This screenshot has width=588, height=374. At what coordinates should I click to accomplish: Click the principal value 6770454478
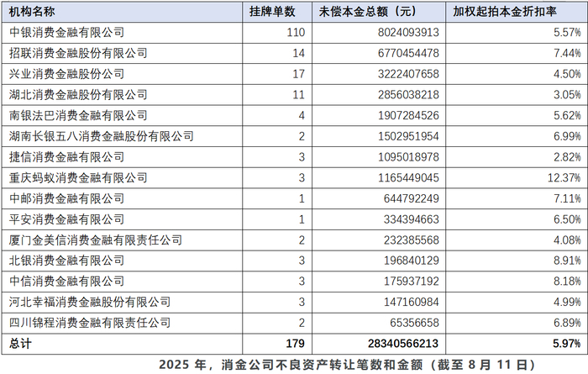(408, 53)
